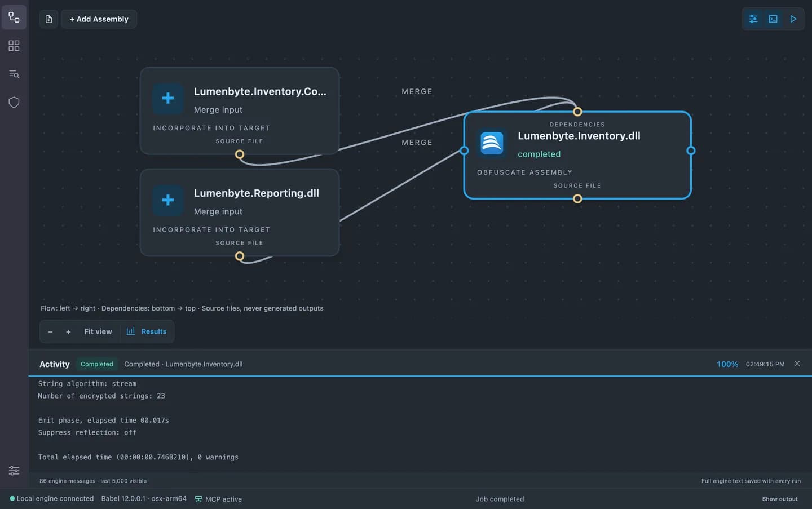Click 'String algorithm: stream' log line
This screenshot has height=509, width=812.
coord(87,383)
